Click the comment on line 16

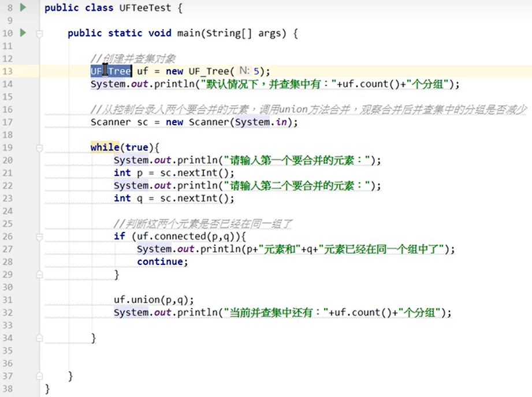[x=309, y=110]
